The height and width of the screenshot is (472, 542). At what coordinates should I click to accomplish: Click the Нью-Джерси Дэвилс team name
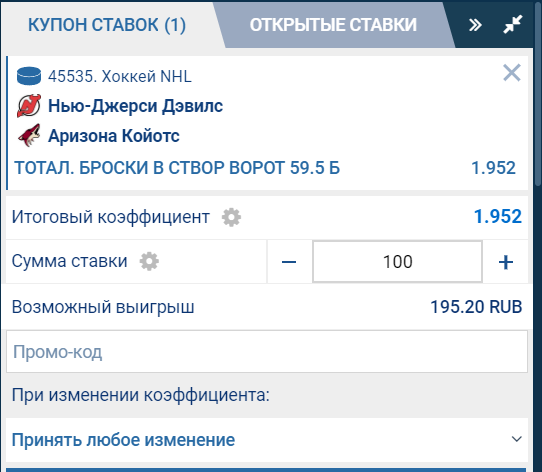coord(135,106)
